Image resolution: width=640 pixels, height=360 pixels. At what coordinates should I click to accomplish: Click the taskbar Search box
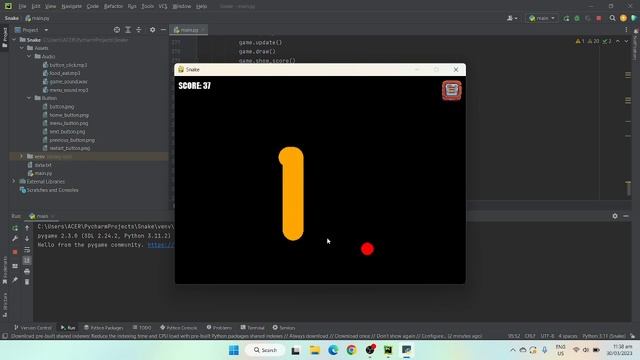click(x=264, y=350)
